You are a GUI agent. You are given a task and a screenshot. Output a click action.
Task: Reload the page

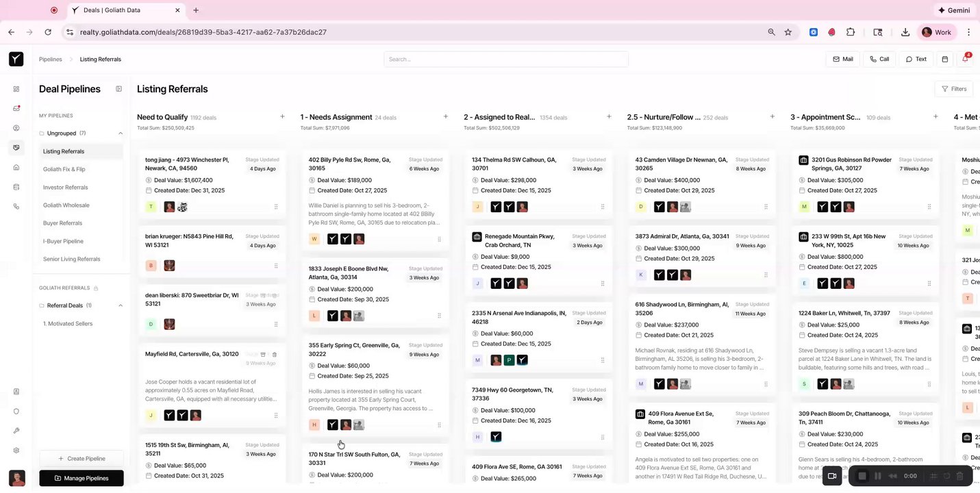click(x=48, y=32)
